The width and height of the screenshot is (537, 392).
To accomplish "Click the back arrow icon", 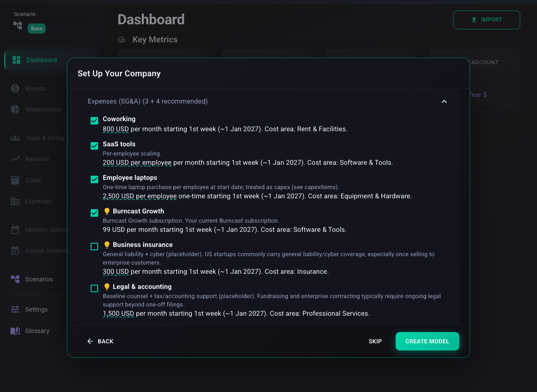I will pos(90,341).
